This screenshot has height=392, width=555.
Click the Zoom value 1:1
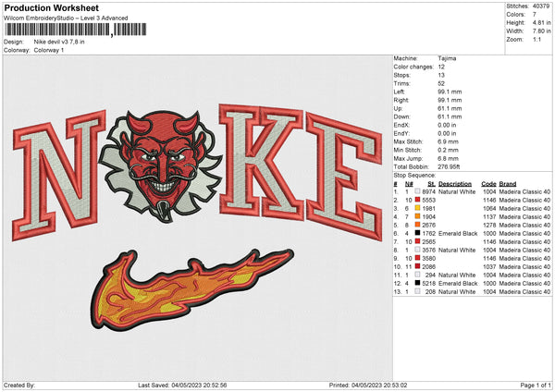[536, 39]
